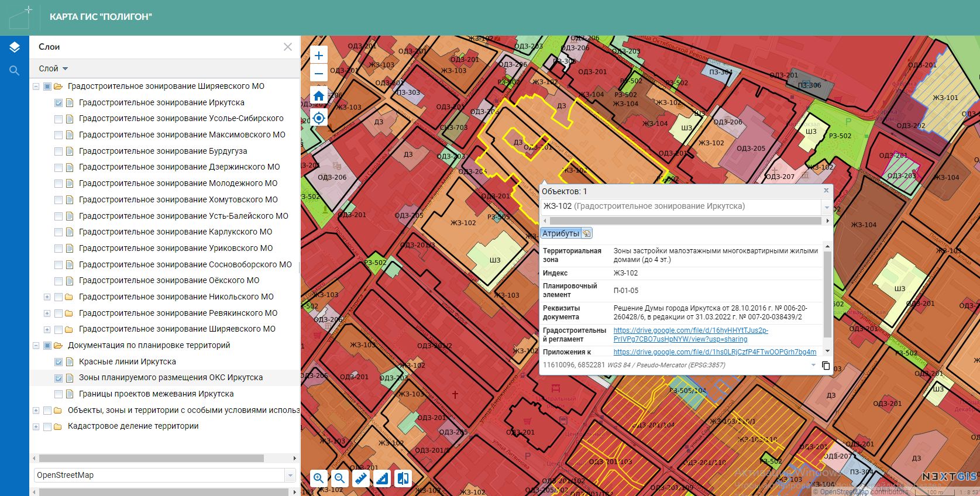The image size is (980, 496).
Task: Select the measure area triangle tool
Action: click(x=382, y=478)
